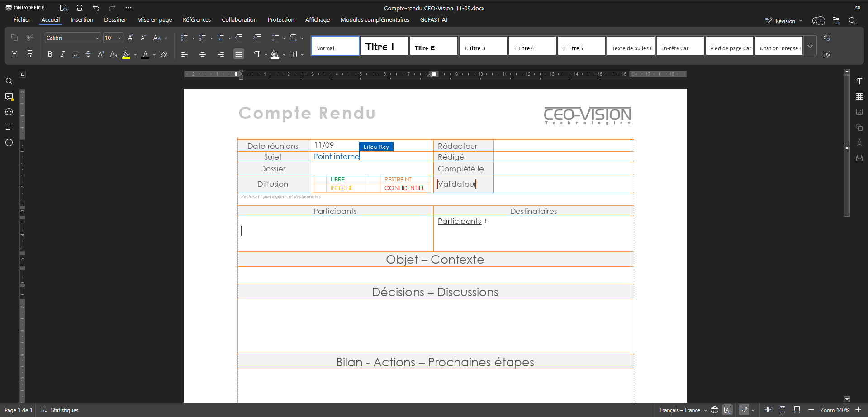Open the comments panel in left sidebar
This screenshot has width=868, height=417.
click(x=9, y=97)
